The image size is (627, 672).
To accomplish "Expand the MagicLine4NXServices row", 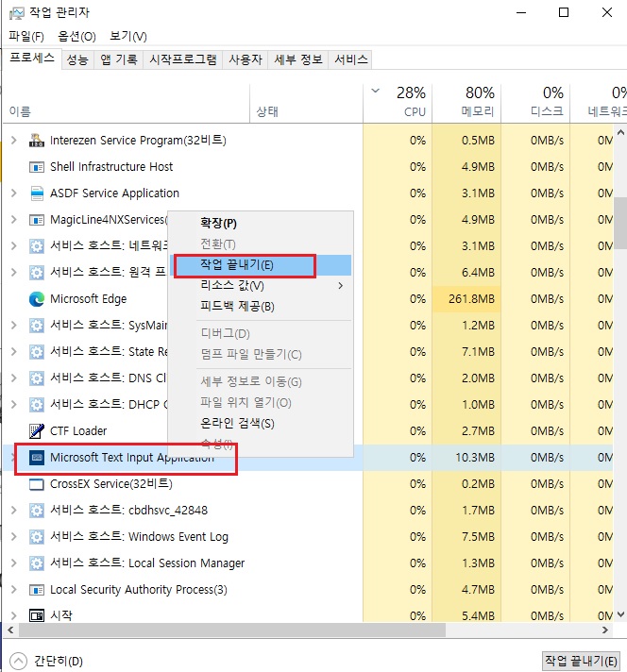I will tap(14, 220).
